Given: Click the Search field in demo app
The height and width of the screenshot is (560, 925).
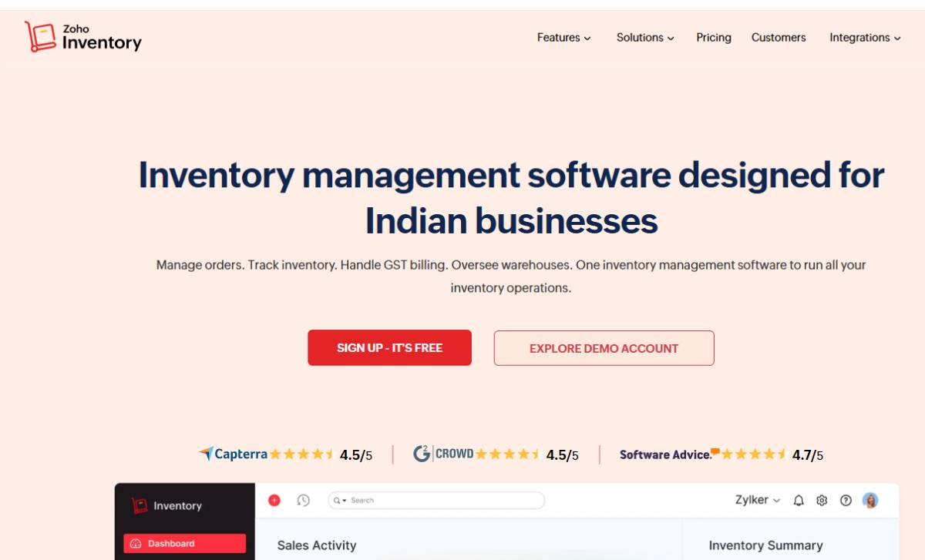Looking at the screenshot, I should pyautogui.click(x=436, y=500).
